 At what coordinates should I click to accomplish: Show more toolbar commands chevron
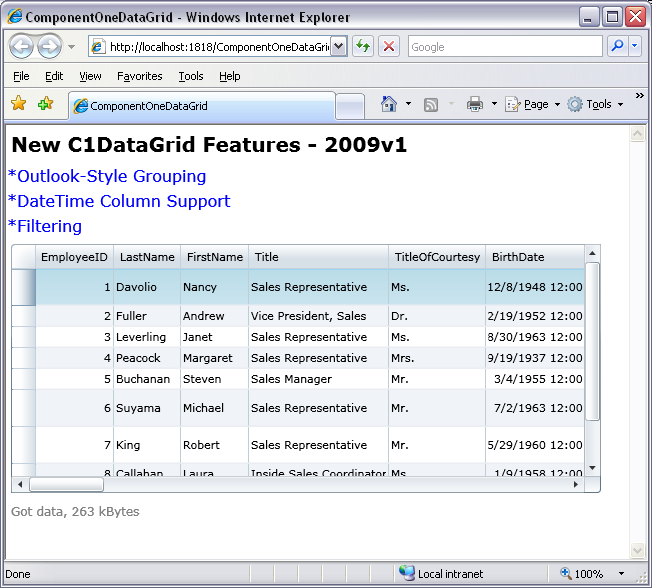(x=640, y=96)
